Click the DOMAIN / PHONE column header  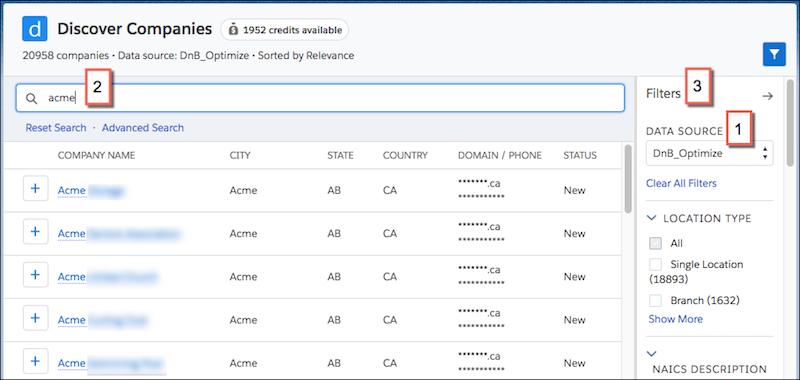click(499, 156)
